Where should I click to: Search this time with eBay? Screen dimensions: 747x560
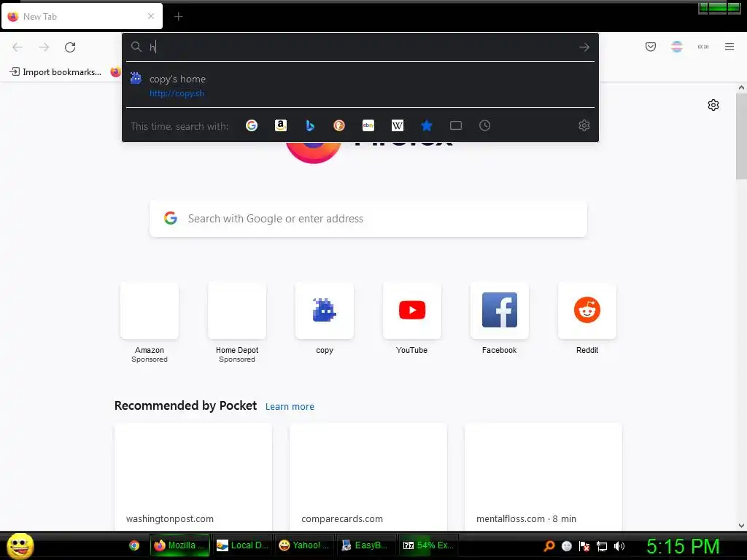click(368, 125)
